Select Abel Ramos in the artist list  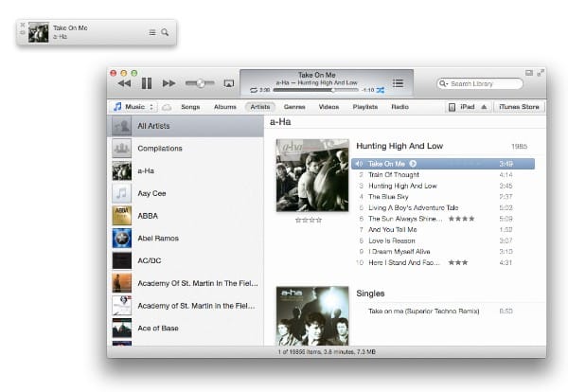point(186,239)
